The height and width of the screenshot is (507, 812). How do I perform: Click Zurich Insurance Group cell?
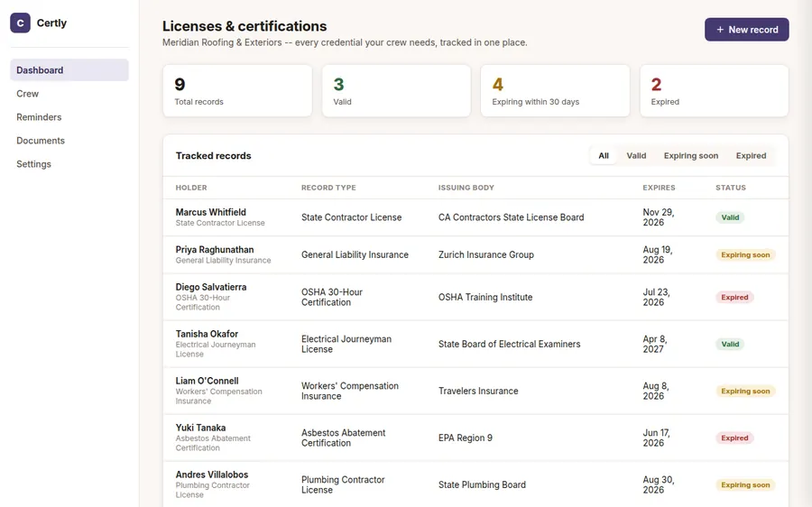pyautogui.click(x=485, y=254)
